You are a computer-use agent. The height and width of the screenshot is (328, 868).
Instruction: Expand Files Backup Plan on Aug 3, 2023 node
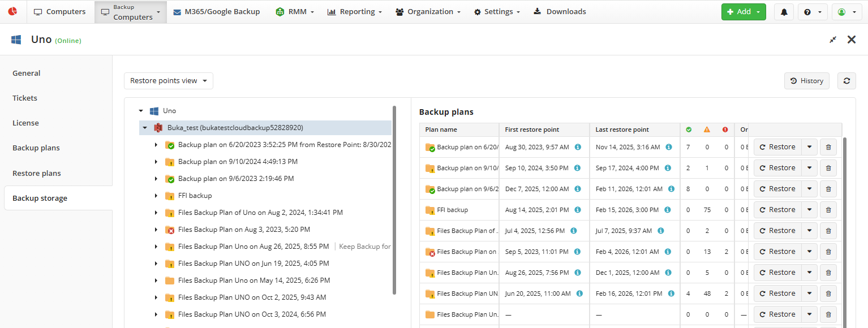coord(156,230)
